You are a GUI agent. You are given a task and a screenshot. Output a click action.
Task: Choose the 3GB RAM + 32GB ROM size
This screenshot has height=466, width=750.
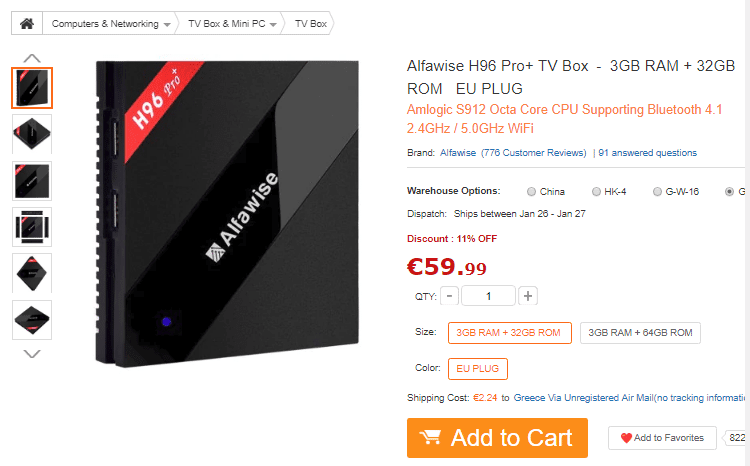pyautogui.click(x=509, y=333)
